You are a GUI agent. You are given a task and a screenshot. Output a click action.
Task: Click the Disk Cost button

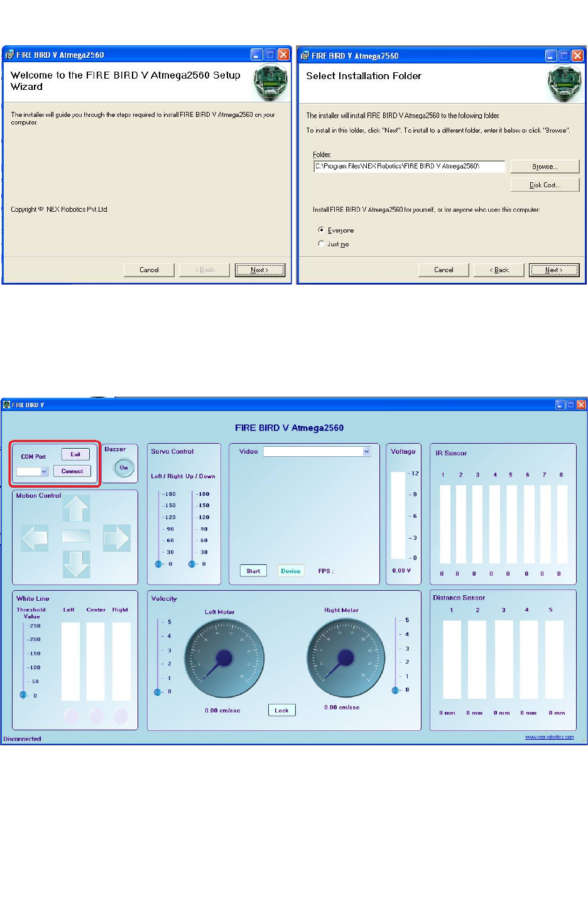tap(545, 185)
